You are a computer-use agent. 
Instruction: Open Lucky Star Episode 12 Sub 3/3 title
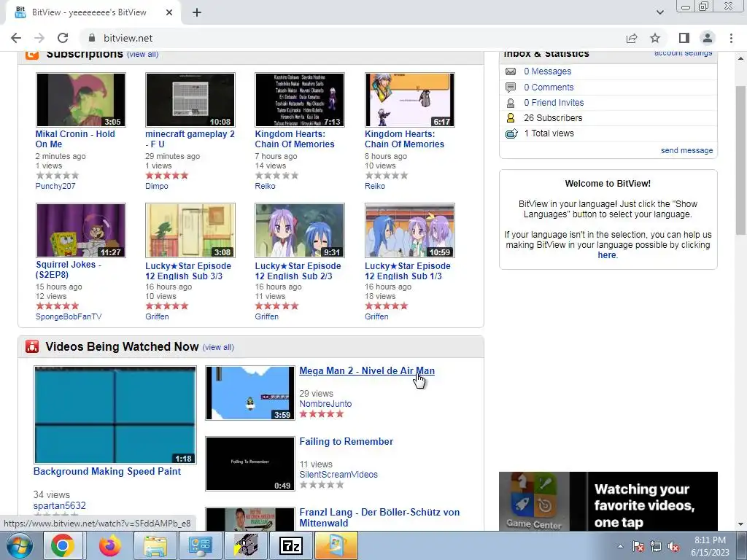click(x=188, y=271)
